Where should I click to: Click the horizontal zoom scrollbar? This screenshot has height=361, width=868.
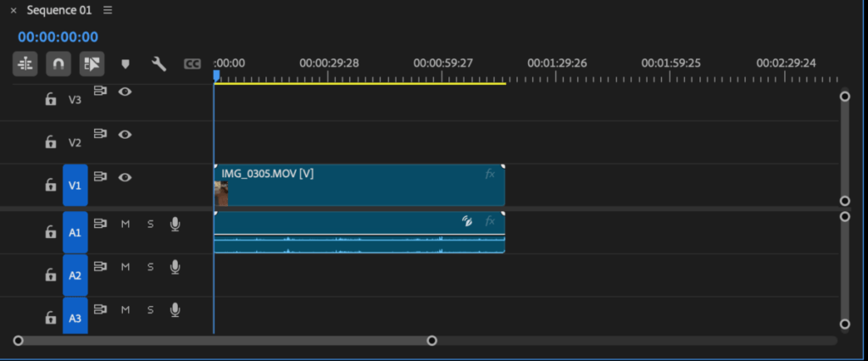225,341
